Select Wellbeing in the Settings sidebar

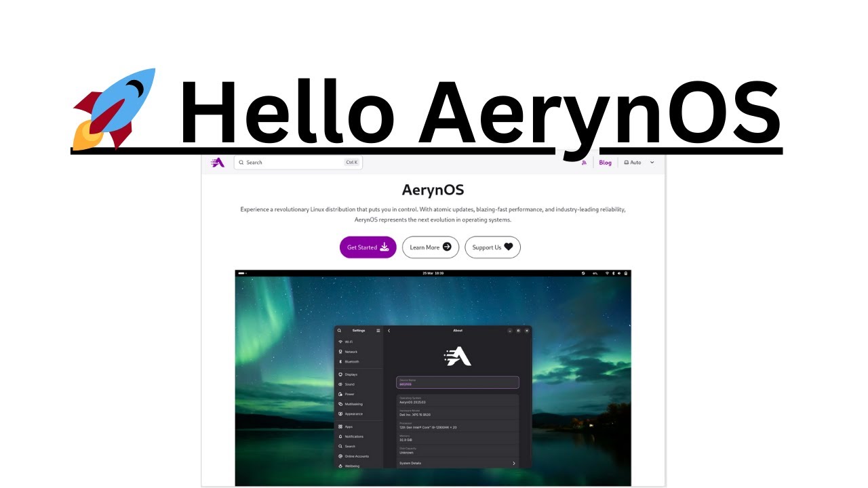[x=359, y=466]
